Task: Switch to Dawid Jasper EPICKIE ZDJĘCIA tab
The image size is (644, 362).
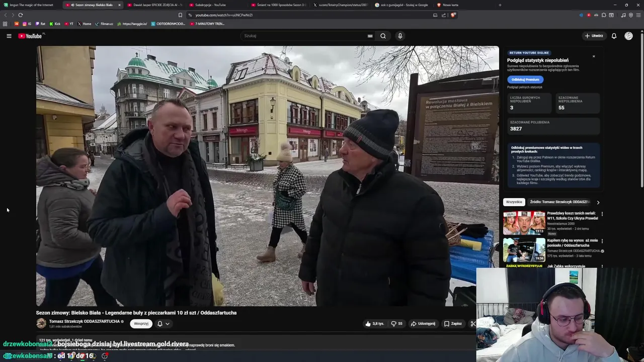Action: [x=155, y=5]
